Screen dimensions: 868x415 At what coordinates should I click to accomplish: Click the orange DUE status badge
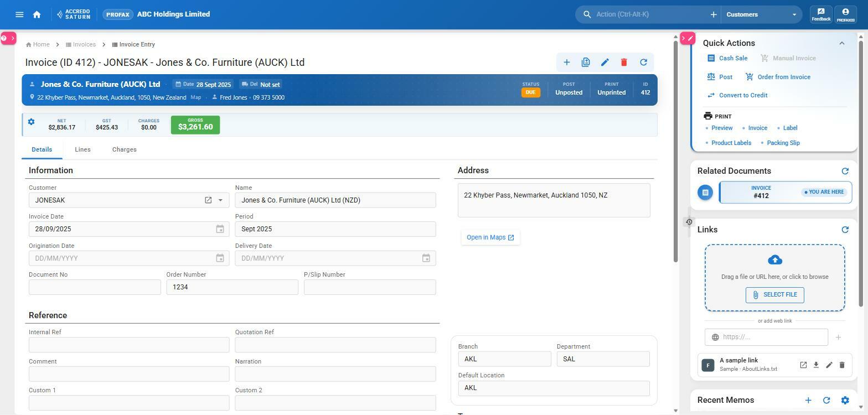(530, 92)
